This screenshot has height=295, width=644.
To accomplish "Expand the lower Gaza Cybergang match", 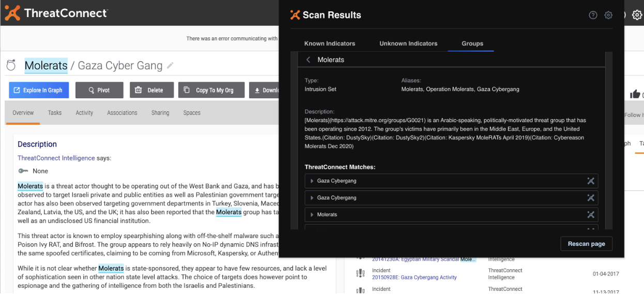I will click(312, 198).
